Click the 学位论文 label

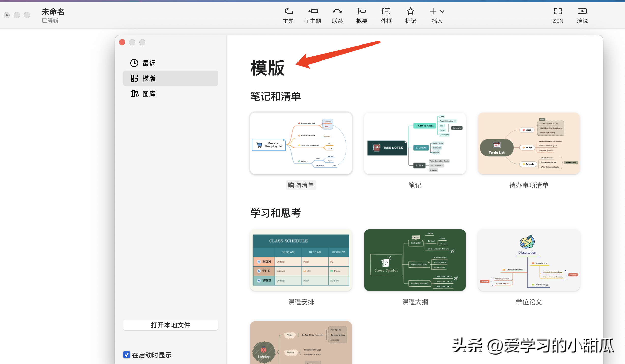pyautogui.click(x=529, y=302)
